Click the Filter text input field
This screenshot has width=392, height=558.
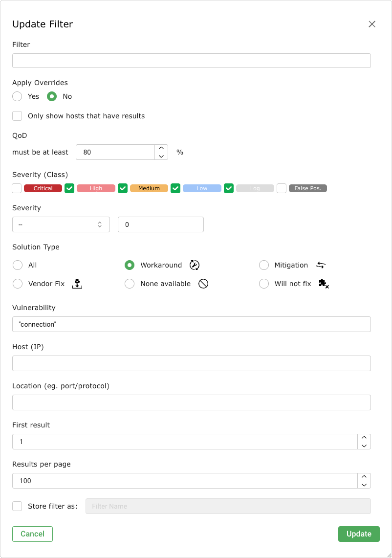191,61
